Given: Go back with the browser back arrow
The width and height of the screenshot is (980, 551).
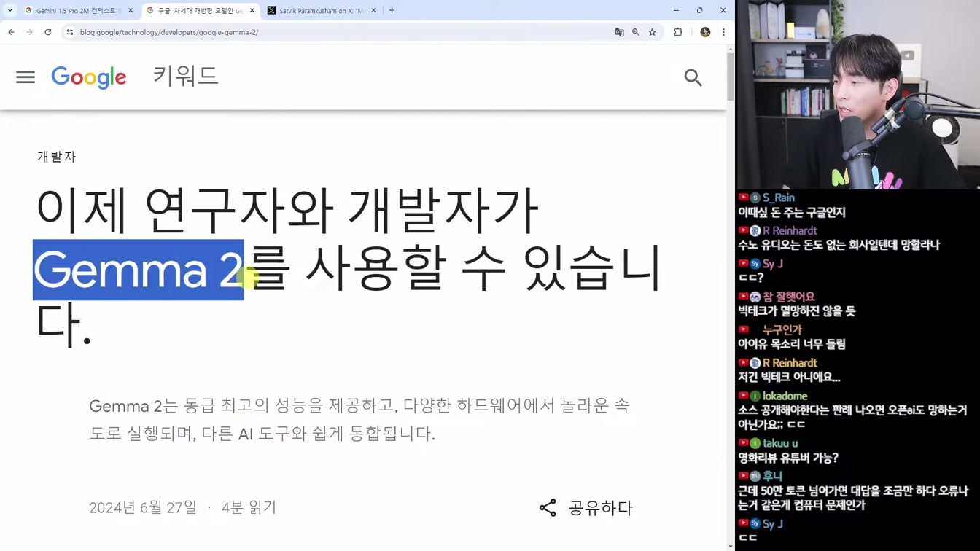Looking at the screenshot, I should (11, 32).
